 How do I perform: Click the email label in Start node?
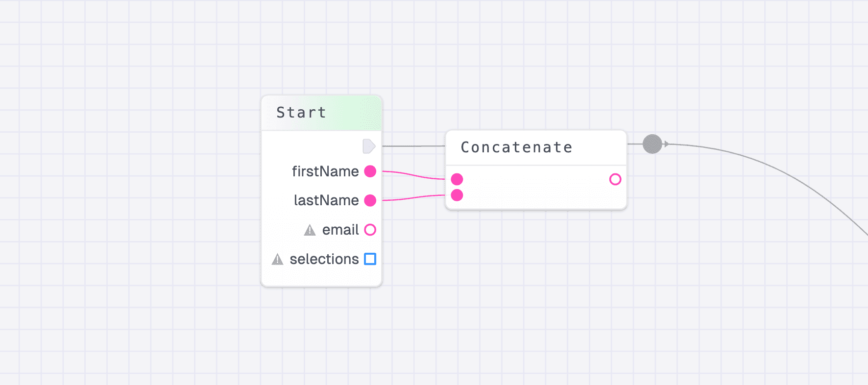[340, 230]
